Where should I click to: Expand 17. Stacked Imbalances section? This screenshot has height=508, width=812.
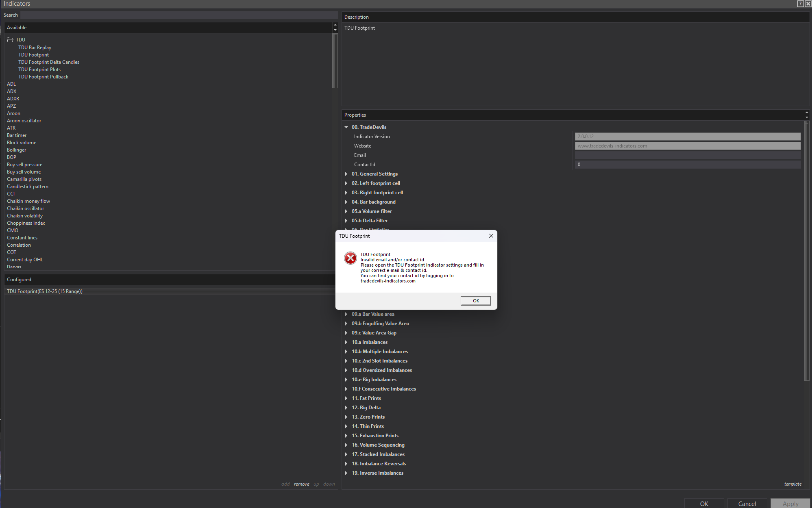point(346,454)
